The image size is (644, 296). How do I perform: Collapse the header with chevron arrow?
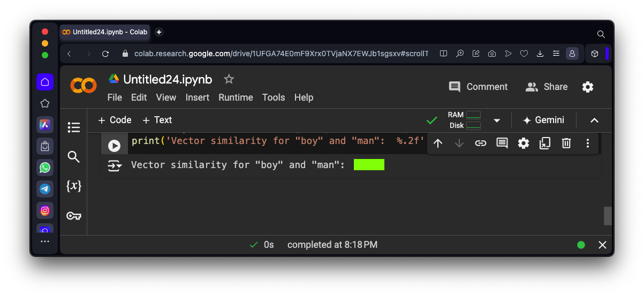[594, 120]
